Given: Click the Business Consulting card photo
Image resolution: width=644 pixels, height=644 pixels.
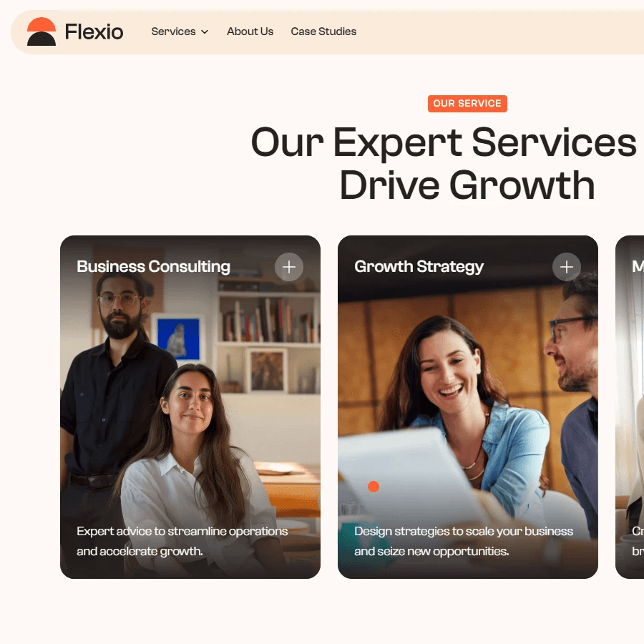Looking at the screenshot, I should coord(190,407).
